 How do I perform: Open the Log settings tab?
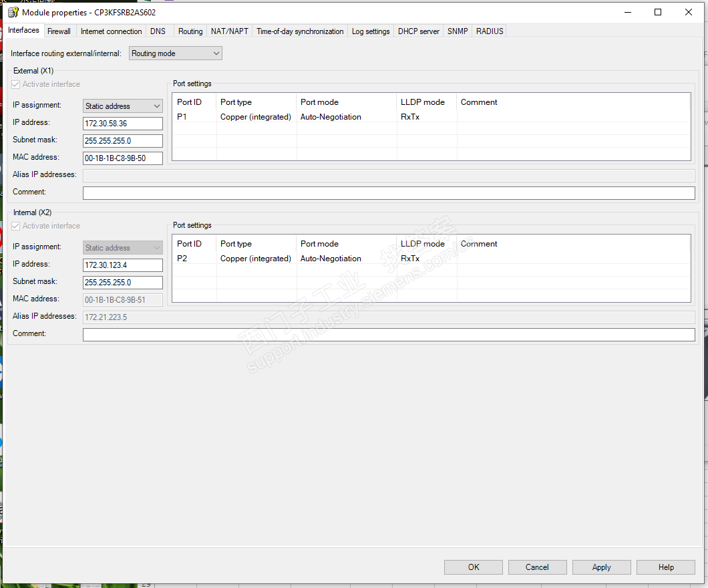click(x=370, y=31)
